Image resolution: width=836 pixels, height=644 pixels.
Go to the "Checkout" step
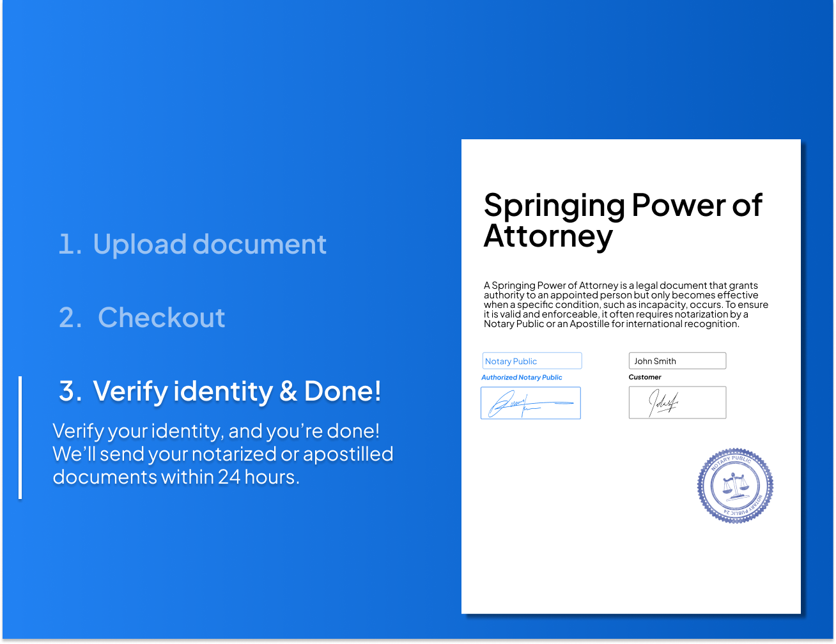click(161, 318)
